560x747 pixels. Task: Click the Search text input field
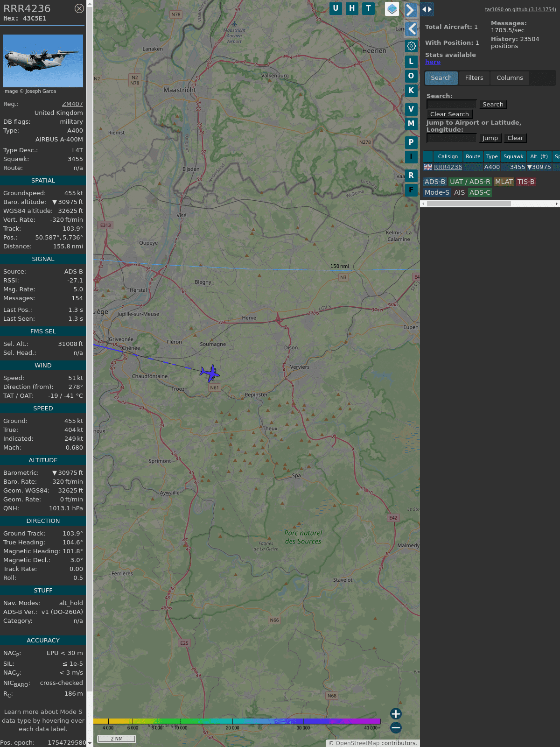click(452, 105)
